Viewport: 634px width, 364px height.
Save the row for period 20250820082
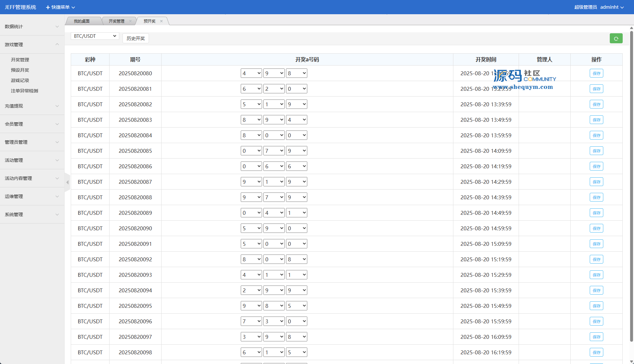click(596, 104)
